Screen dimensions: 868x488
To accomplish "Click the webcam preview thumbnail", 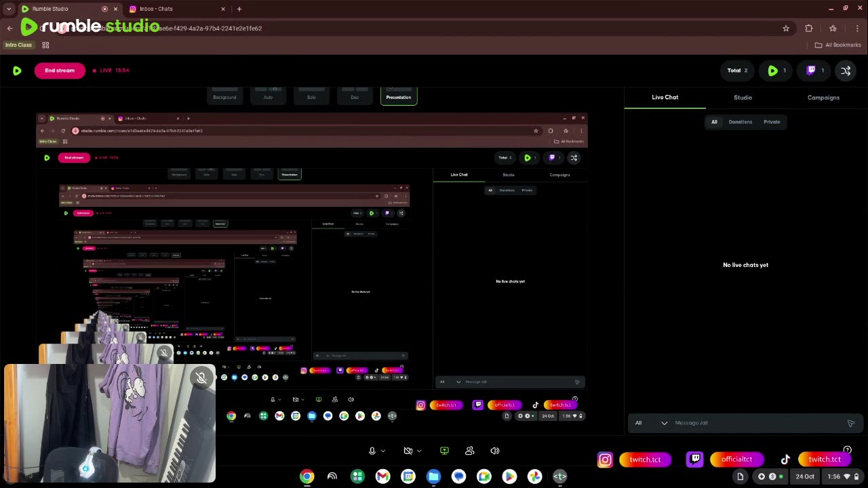I will (x=110, y=424).
